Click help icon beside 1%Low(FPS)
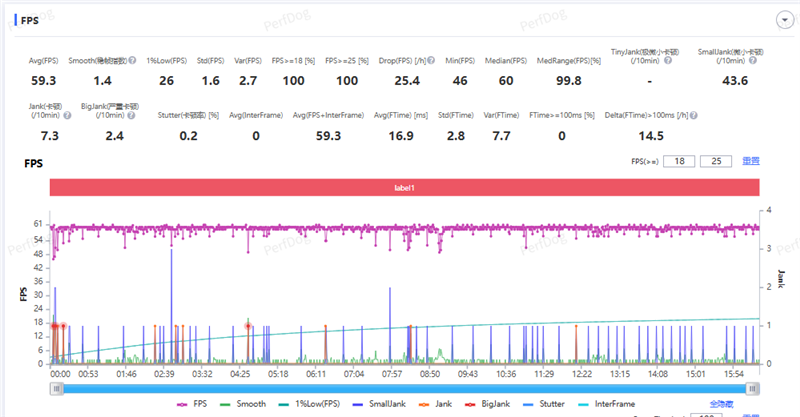This screenshot has width=800, height=417. 193,62
